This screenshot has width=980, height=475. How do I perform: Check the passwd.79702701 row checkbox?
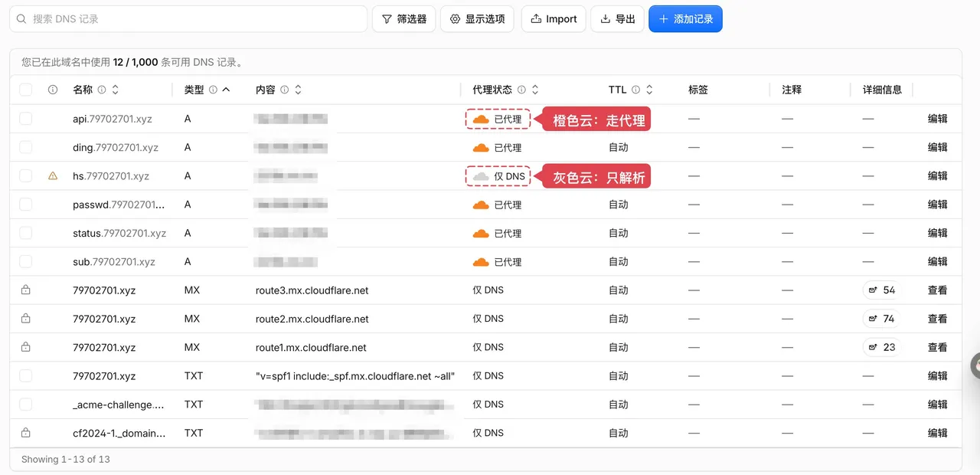coord(26,205)
